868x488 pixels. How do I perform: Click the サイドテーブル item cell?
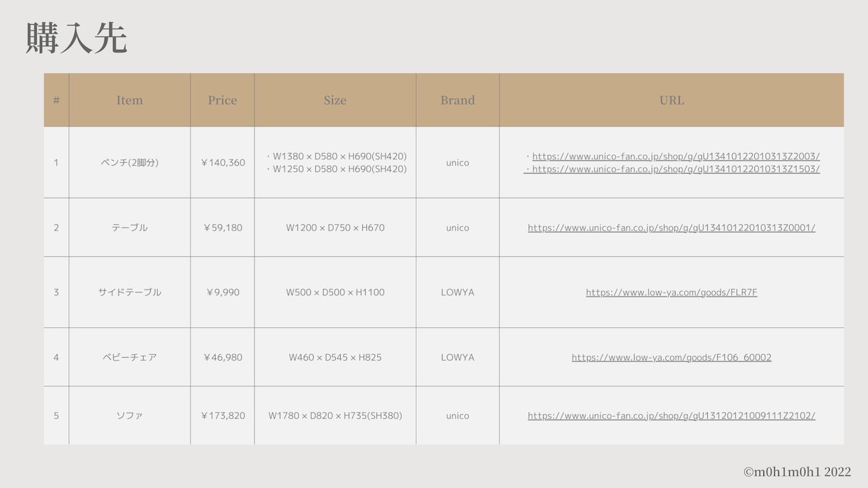coord(129,292)
